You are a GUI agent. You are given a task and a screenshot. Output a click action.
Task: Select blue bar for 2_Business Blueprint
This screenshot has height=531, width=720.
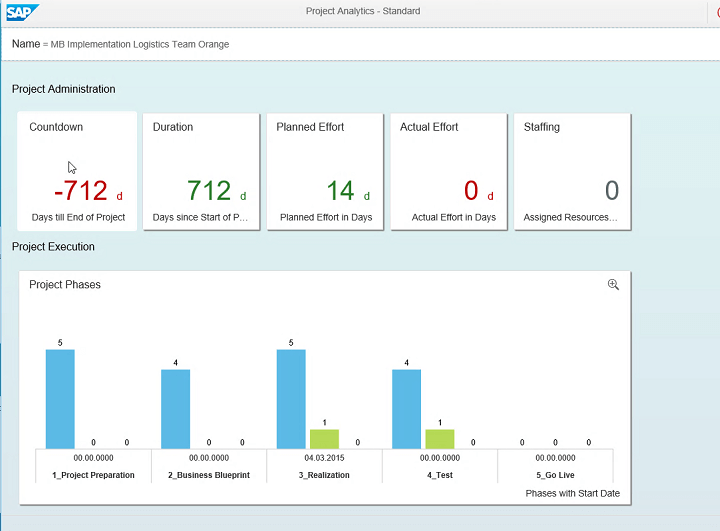coord(175,409)
